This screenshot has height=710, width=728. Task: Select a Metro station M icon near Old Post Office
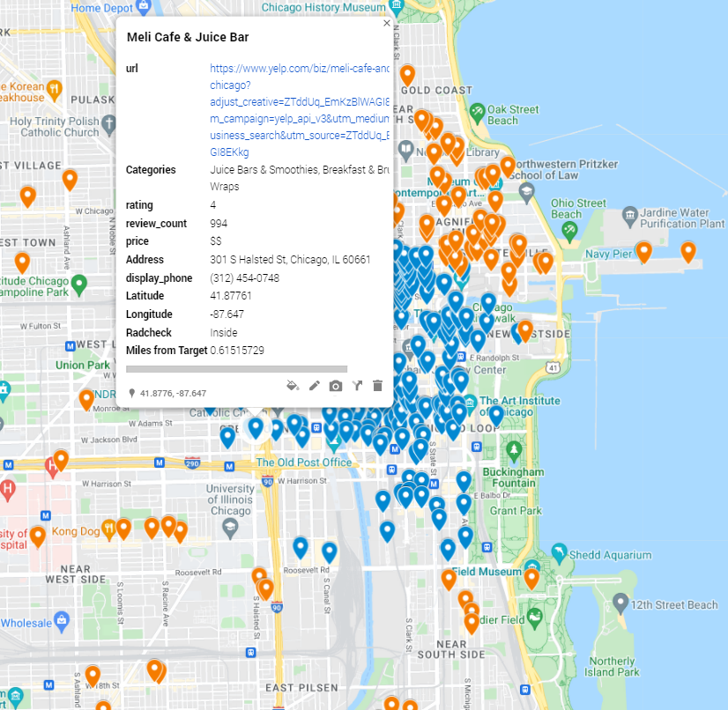(x=395, y=449)
